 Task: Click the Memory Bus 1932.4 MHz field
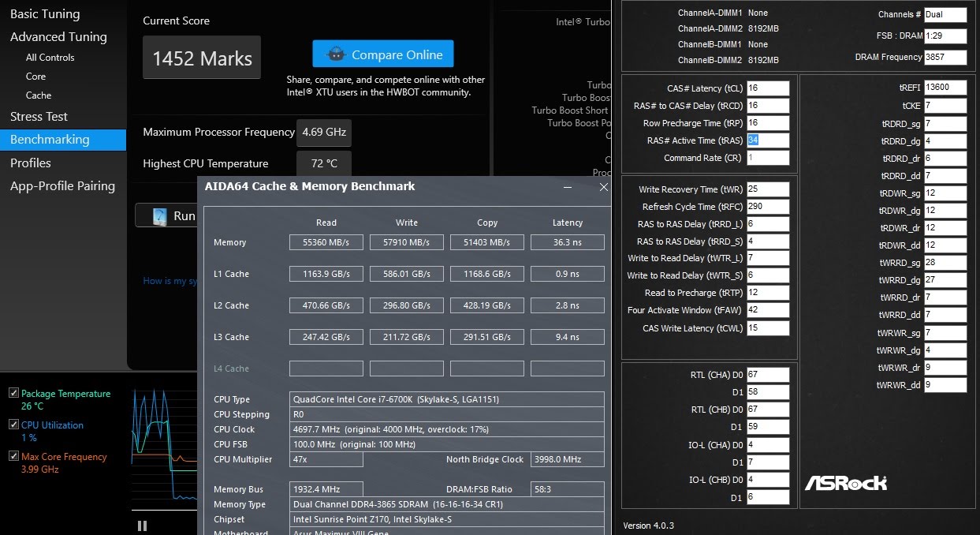[x=326, y=489]
